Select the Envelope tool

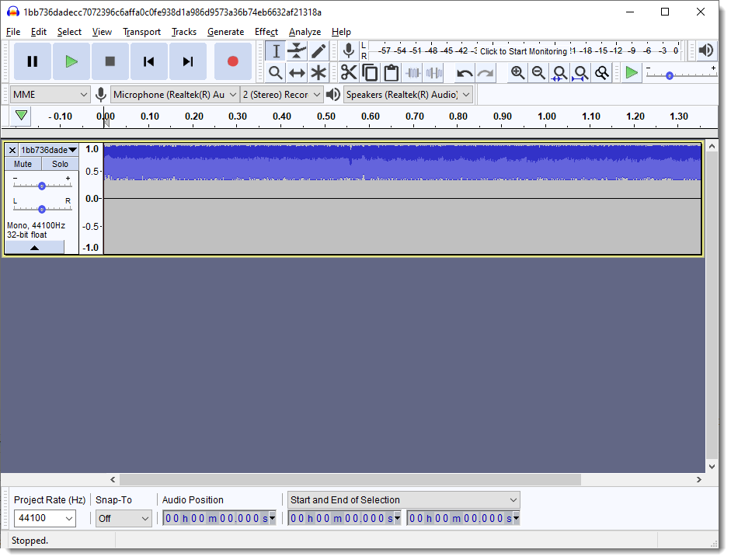point(297,50)
